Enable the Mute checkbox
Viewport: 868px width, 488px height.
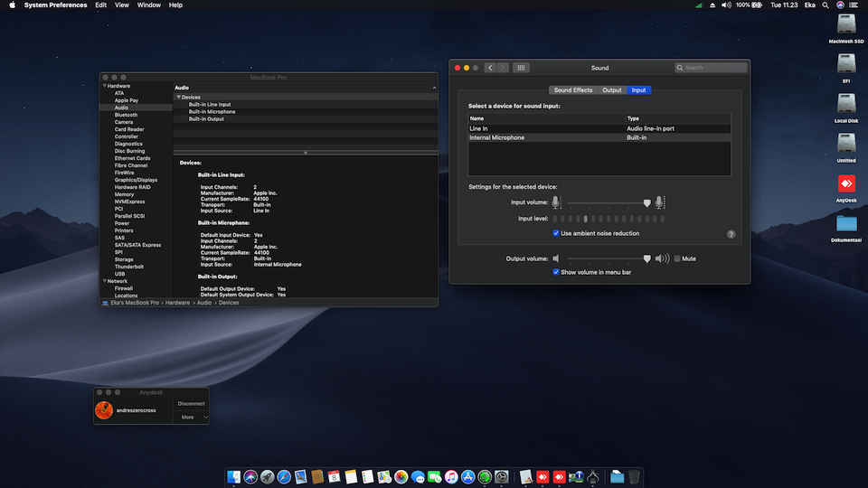(677, 258)
